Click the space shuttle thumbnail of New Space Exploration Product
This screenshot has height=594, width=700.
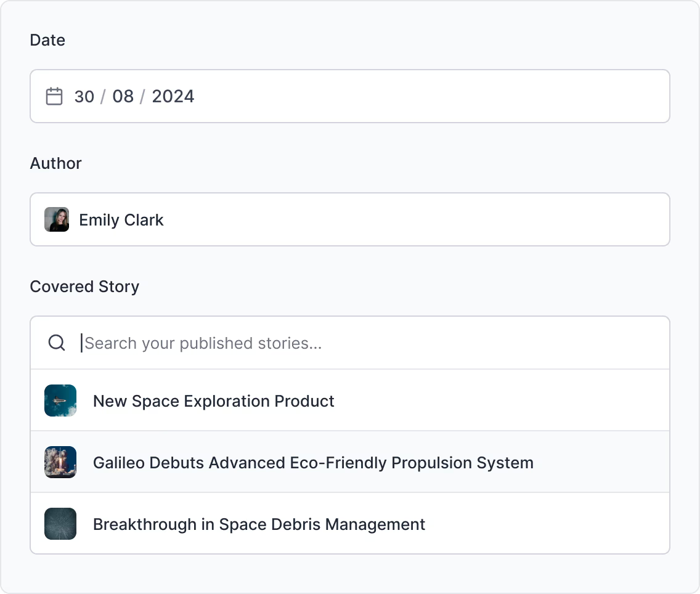pyautogui.click(x=60, y=401)
